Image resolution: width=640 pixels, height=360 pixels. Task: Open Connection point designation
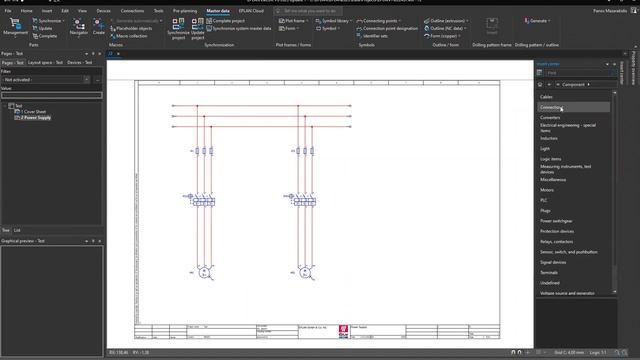(387, 28)
